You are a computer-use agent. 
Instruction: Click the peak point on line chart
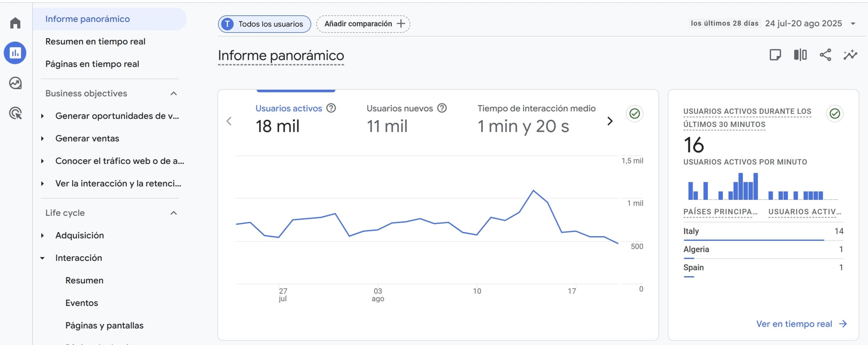[x=533, y=190]
